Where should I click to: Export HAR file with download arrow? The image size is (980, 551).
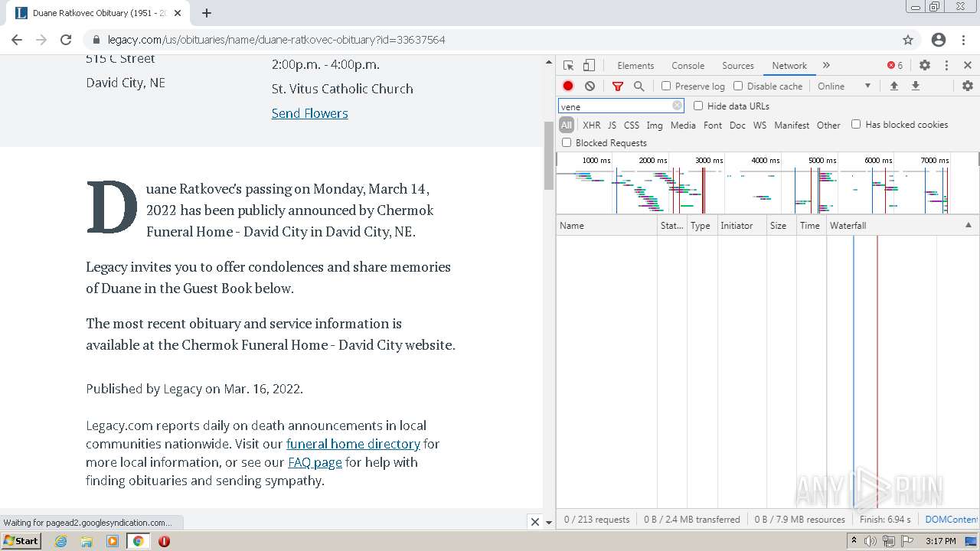915,86
